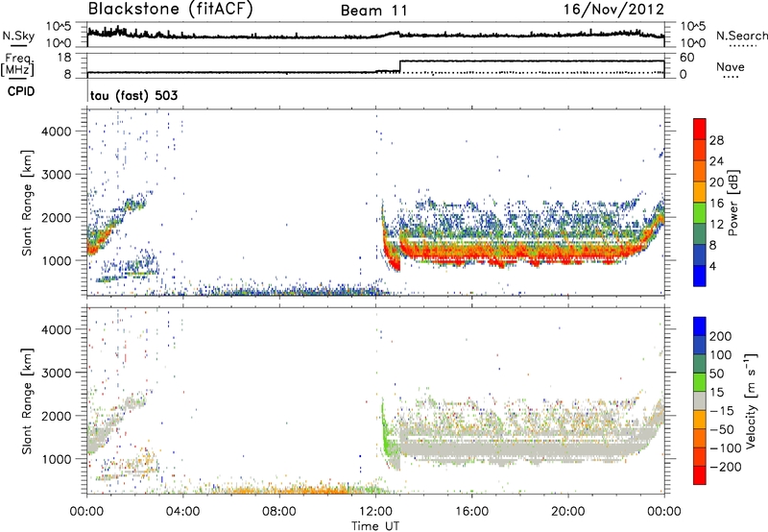The width and height of the screenshot is (768, 532).
Task: Click the gray -15 to 15 velocity swatch
Action: coord(700,400)
